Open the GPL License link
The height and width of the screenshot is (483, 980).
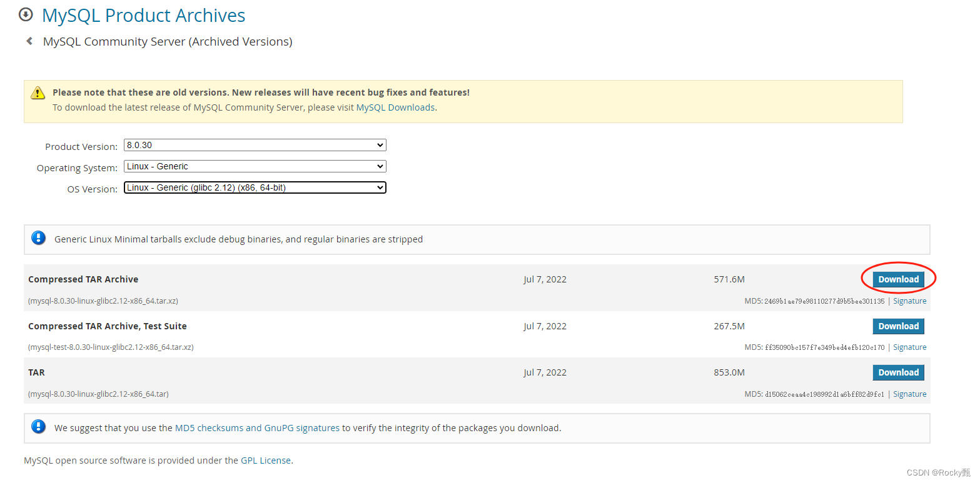[266, 461]
